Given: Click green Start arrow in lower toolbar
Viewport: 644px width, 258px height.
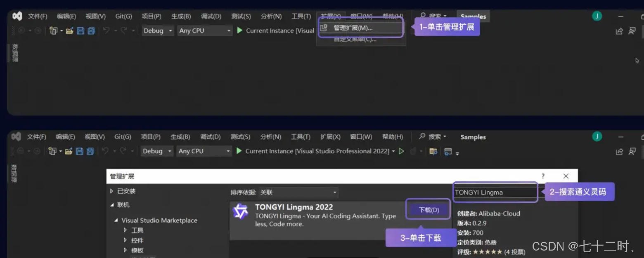Looking at the screenshot, I should point(239,151).
